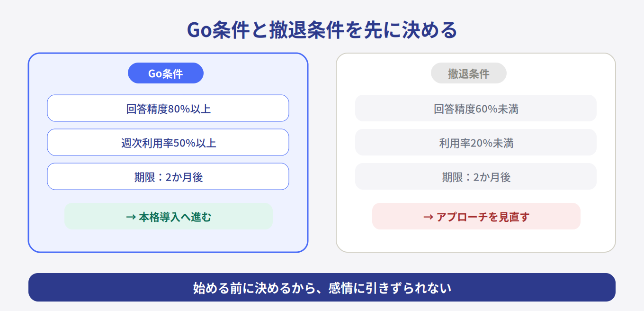Click the arrow in the red アプローチを見直す button
Screen dimensions: 644x311
428,217
